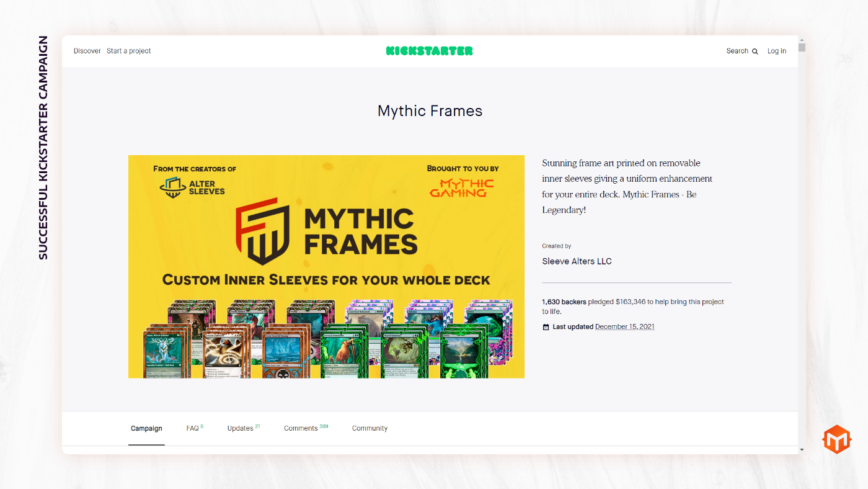Click the 'Created by' label
The image size is (868, 489).
tap(557, 246)
